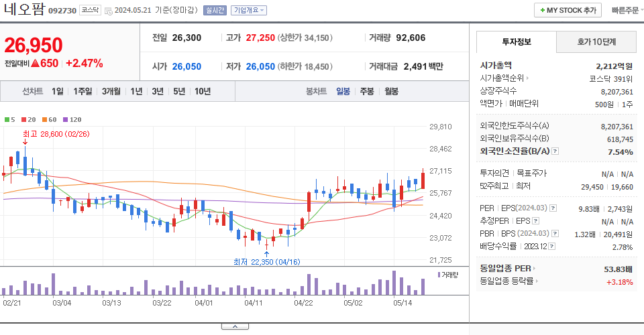Click the +2.47% change percentage
Image resolution: width=644 pixels, height=335 pixels.
(85, 63)
